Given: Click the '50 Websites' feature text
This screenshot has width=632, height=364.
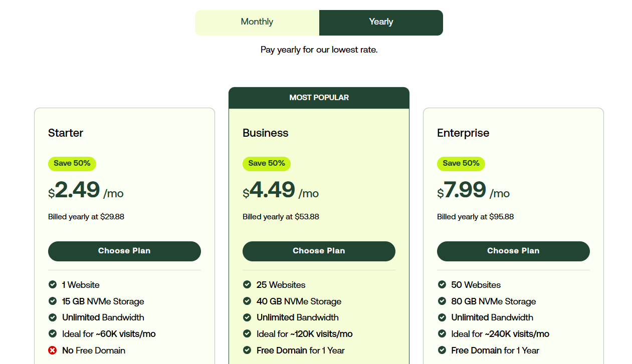Looking at the screenshot, I should click(476, 285).
